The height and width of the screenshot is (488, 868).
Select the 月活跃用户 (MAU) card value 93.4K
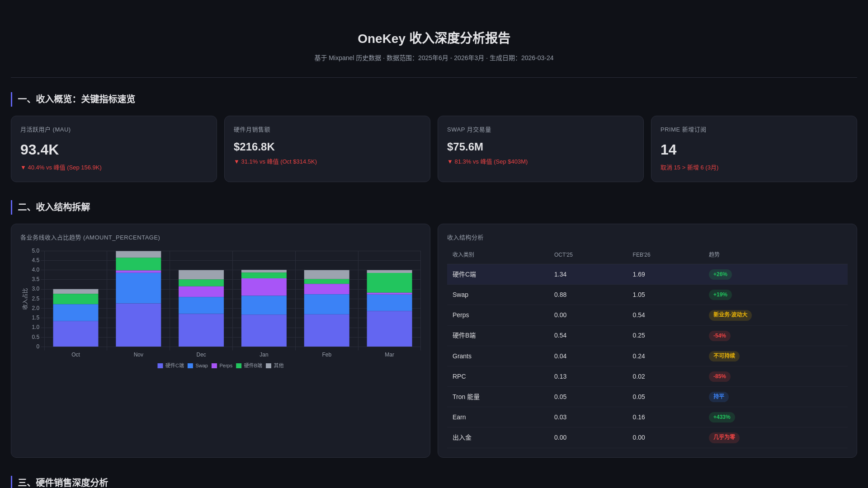point(39,150)
